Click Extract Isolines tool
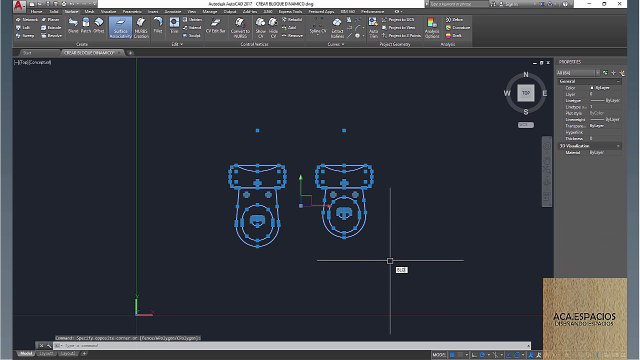640x360 pixels. 337,28
